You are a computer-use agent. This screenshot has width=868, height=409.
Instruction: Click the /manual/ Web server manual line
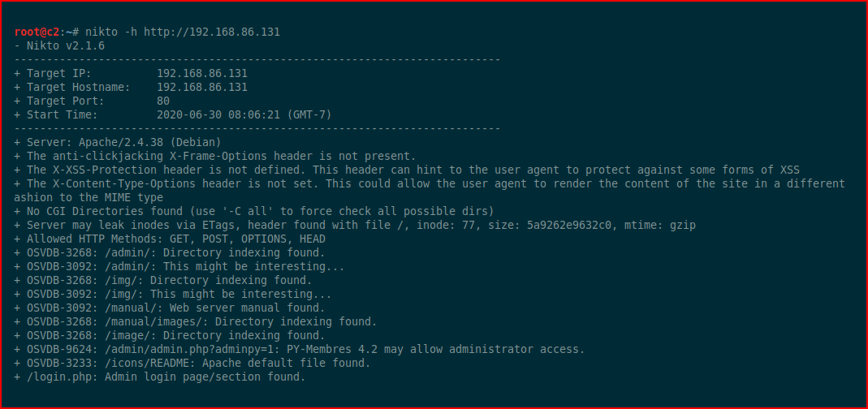[170, 308]
